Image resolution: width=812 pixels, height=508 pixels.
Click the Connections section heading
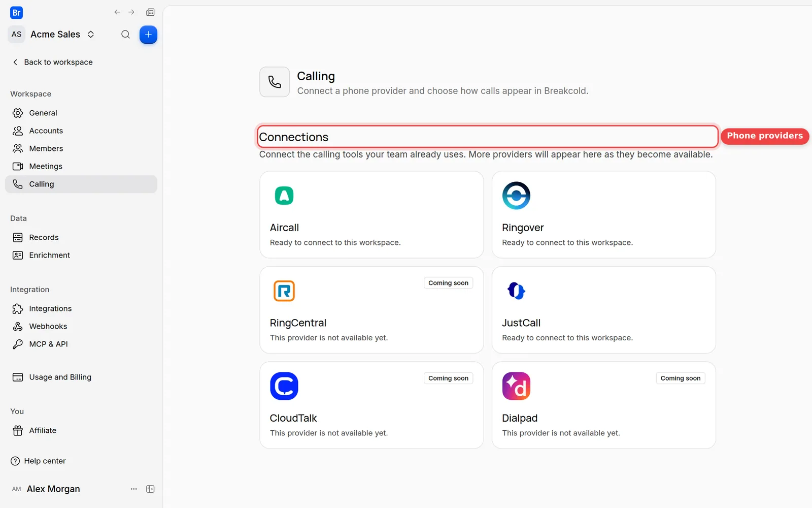294,137
